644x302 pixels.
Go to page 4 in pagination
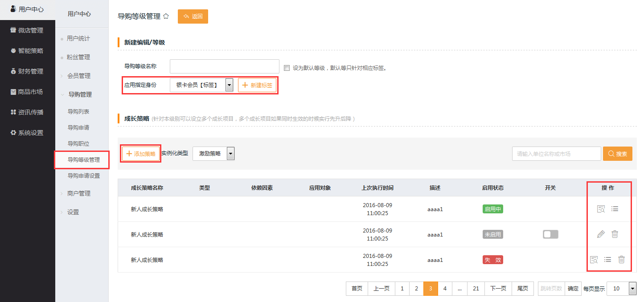coord(445,289)
